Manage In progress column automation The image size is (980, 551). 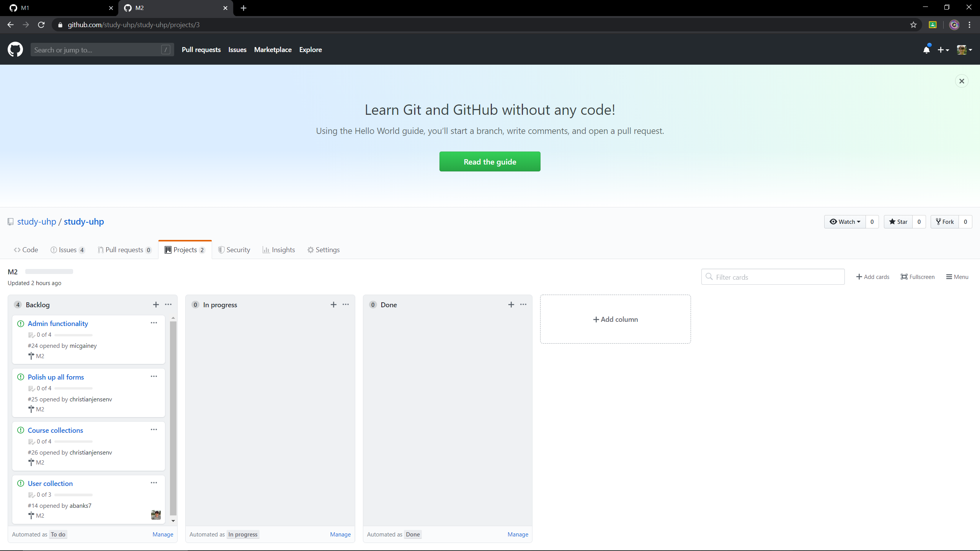pos(340,534)
